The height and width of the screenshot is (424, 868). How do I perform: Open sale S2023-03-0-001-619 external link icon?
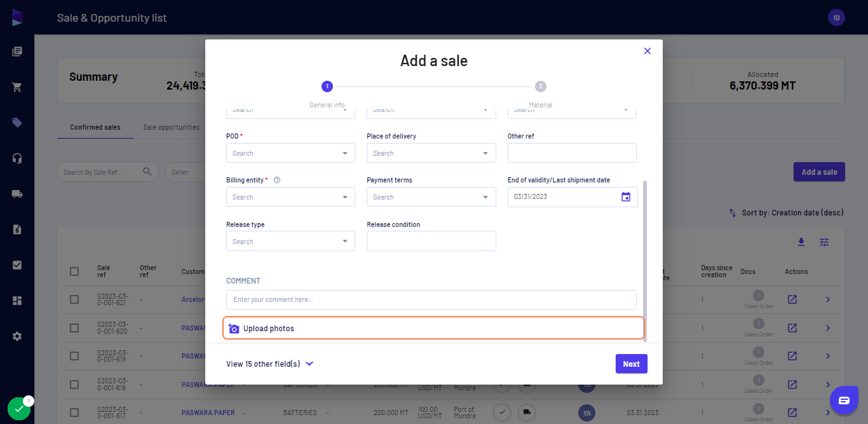pos(792,357)
